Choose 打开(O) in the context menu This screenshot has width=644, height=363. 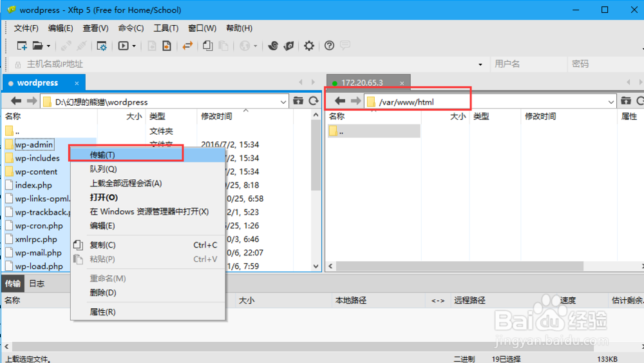point(148,197)
